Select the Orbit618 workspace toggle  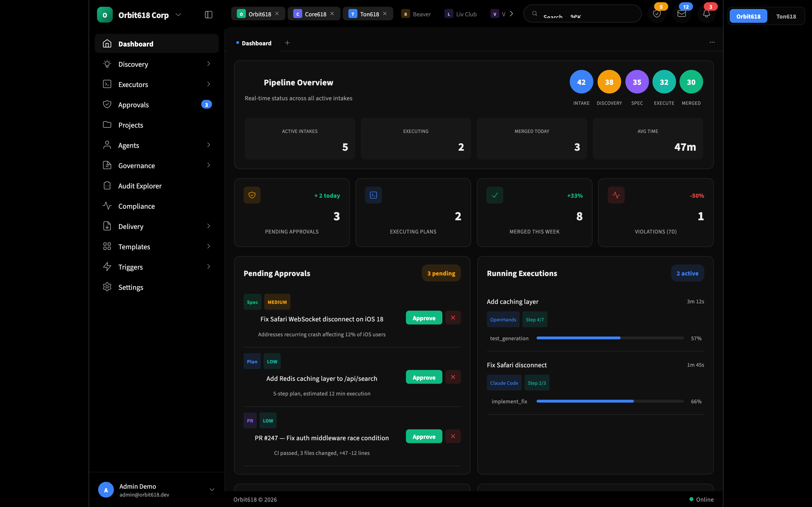coord(749,16)
